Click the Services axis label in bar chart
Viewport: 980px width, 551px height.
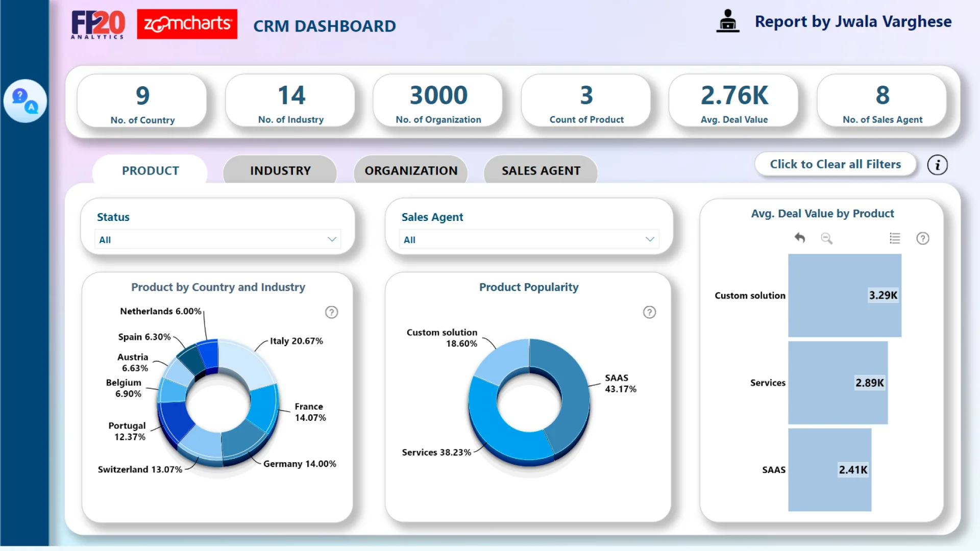point(768,383)
